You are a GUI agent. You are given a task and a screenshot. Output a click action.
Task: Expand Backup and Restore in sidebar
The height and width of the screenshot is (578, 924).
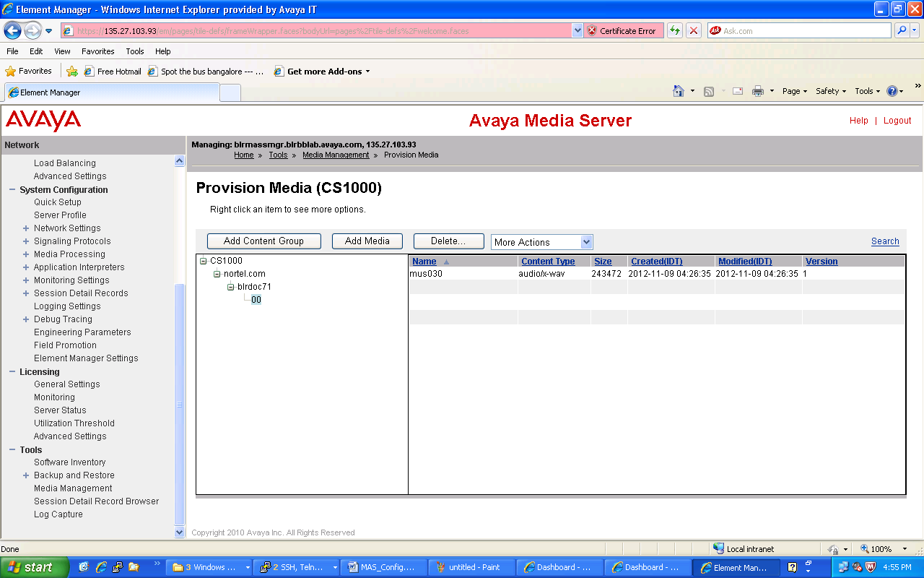(x=26, y=475)
